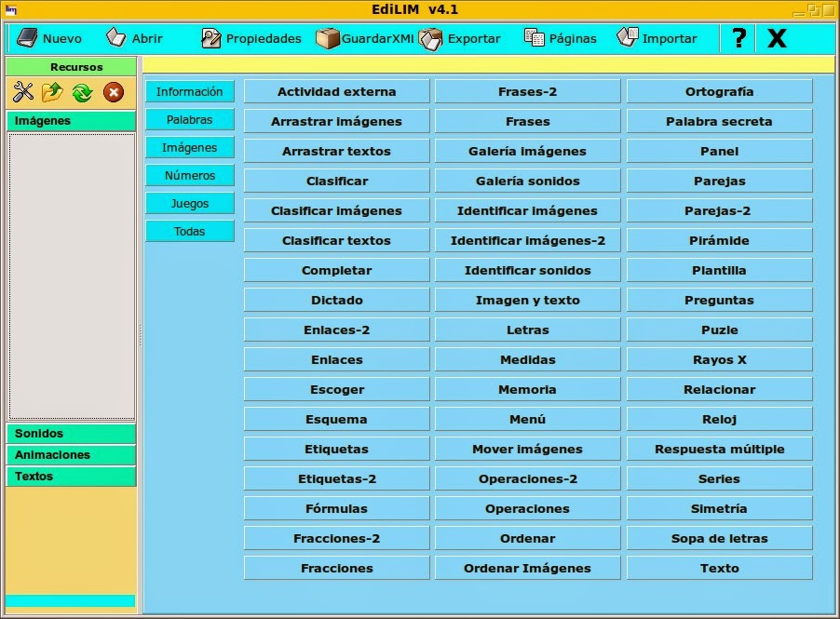Open the Etiquetas-2 activity

click(336, 478)
